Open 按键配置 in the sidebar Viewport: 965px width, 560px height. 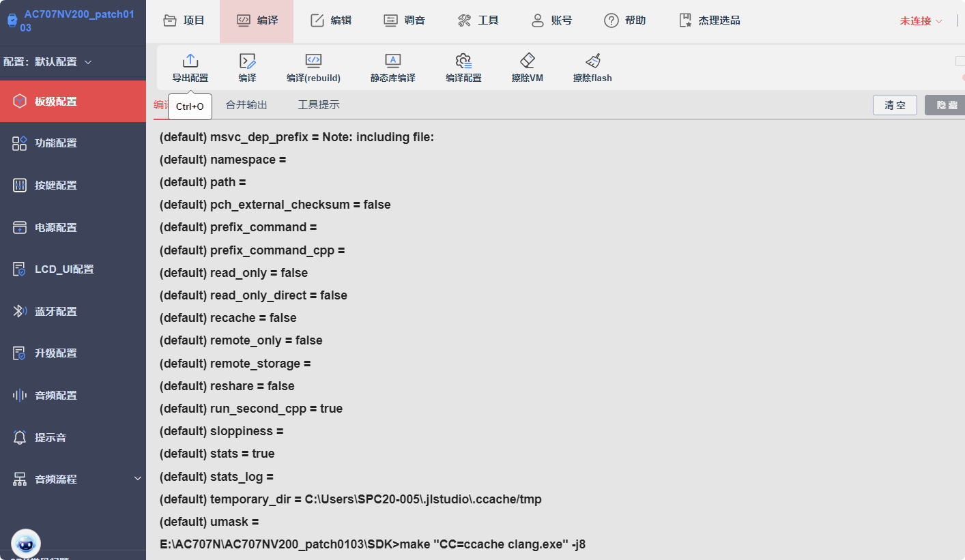click(x=73, y=186)
